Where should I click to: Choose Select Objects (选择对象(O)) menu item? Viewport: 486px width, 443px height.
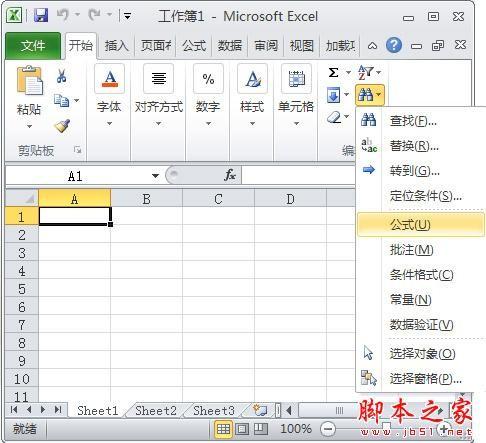[421, 353]
